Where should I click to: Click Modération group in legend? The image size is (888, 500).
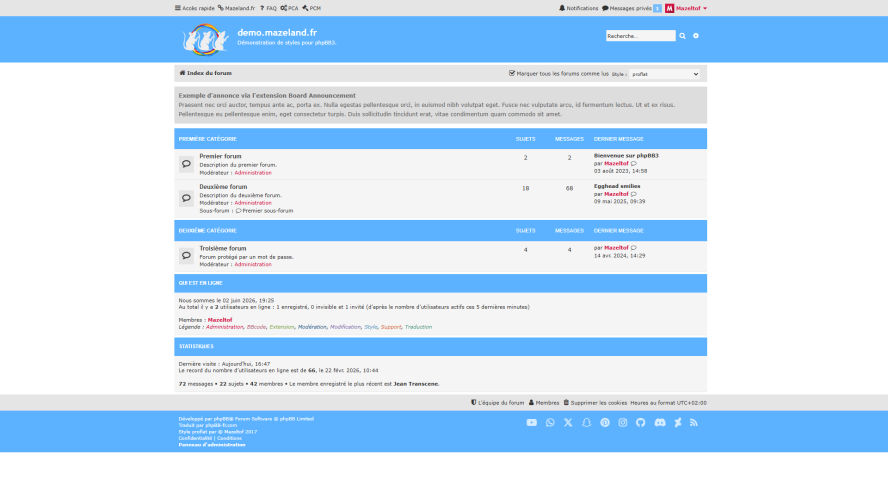point(312,327)
